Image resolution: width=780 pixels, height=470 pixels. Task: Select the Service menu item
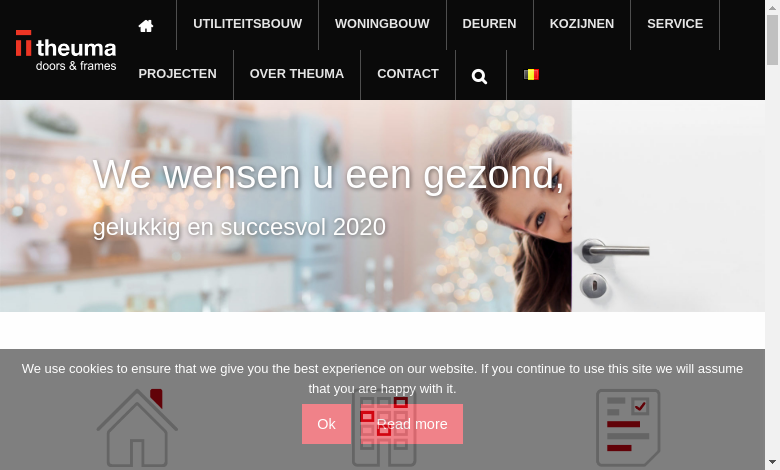coord(675,24)
